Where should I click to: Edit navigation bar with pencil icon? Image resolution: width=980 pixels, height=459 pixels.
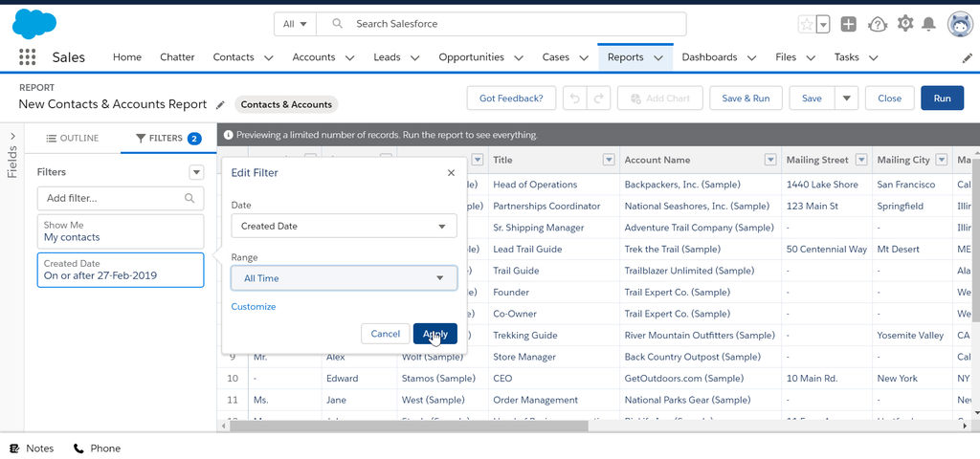pyautogui.click(x=967, y=57)
